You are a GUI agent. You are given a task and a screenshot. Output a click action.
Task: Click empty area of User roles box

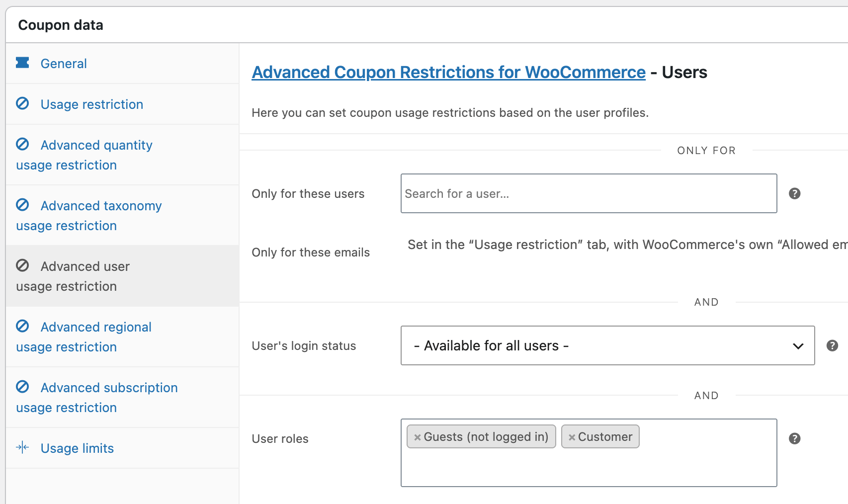pos(589,468)
